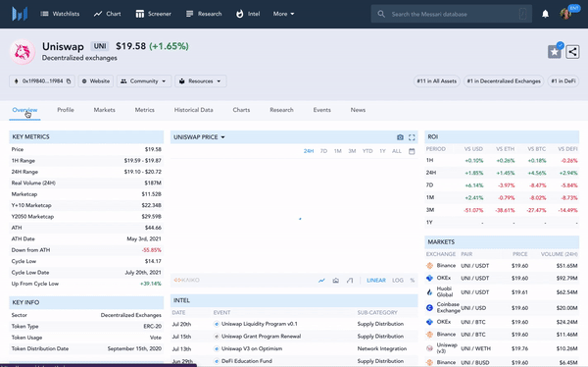The height and width of the screenshot is (367, 588).
Task: Click the search magnifier icon
Action: pyautogui.click(x=381, y=14)
